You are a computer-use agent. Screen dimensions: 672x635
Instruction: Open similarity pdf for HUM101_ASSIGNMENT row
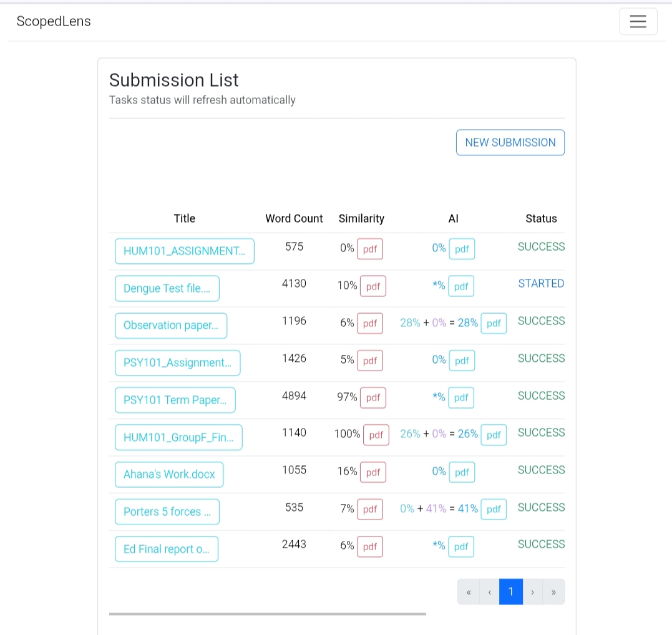pos(370,249)
